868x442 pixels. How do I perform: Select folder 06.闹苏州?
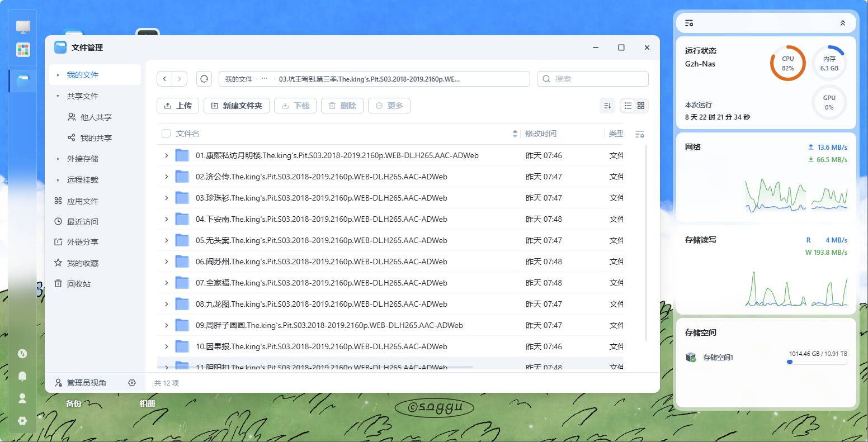click(x=390, y=262)
